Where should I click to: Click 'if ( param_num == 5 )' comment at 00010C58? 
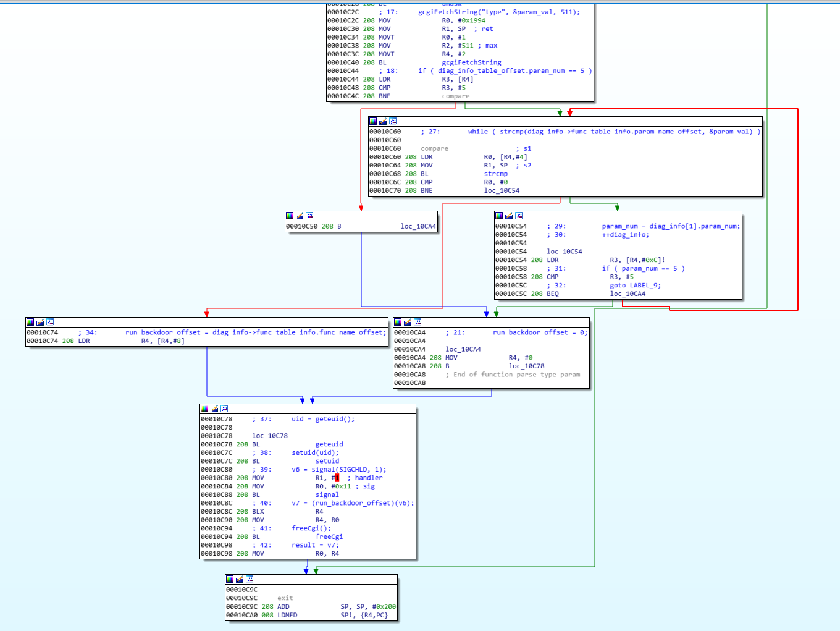[x=644, y=269]
